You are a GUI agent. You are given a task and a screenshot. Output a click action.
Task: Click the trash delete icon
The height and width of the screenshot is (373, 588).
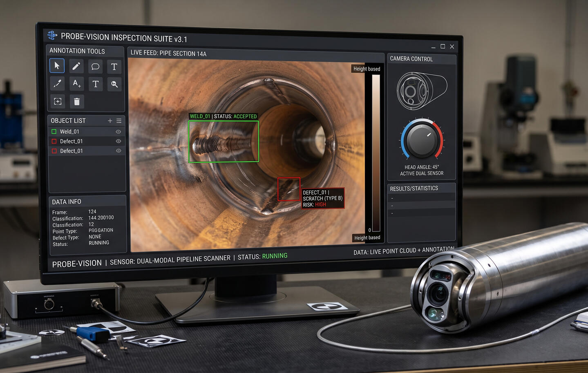77,102
